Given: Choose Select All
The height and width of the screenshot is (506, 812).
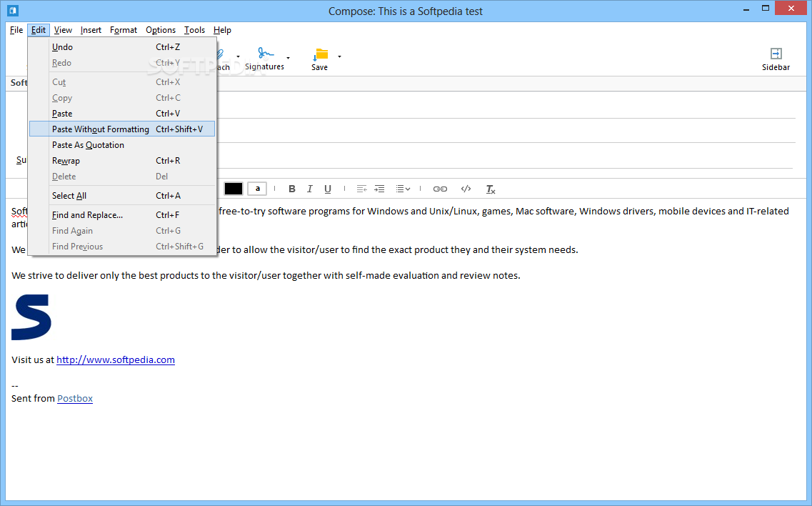Looking at the screenshot, I should (122, 195).
